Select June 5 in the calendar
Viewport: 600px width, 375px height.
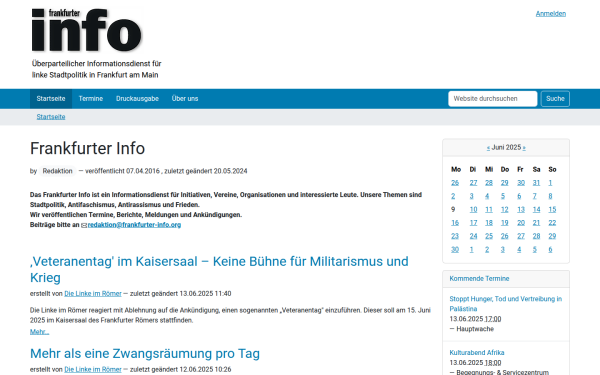(x=503, y=196)
